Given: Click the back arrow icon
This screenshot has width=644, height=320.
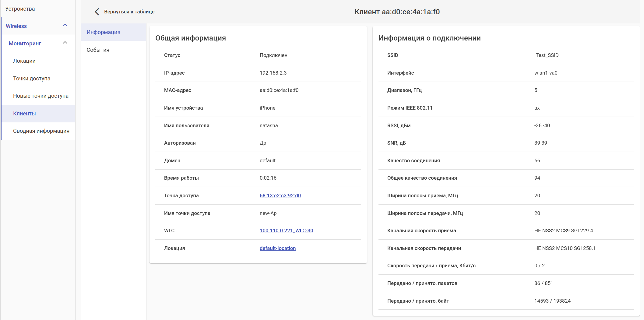Looking at the screenshot, I should tap(97, 12).
